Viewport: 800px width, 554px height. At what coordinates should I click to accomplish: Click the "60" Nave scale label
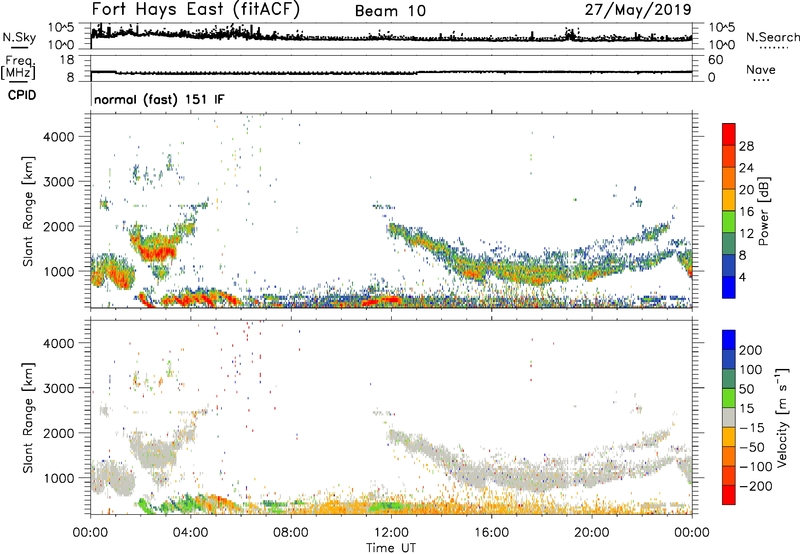coord(716,60)
